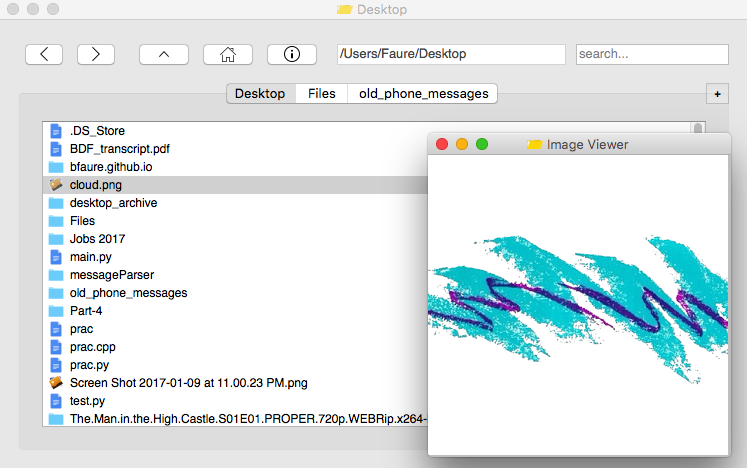The width and height of the screenshot is (747, 468).
Task: Select the Screen Shot 2017-01-09 png file
Action: 235,383
